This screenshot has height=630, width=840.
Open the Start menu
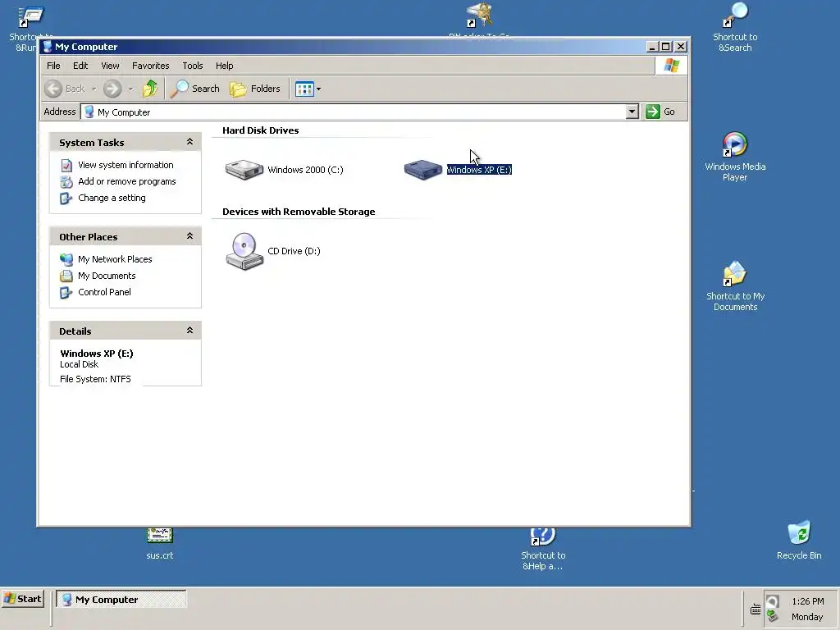coord(22,599)
